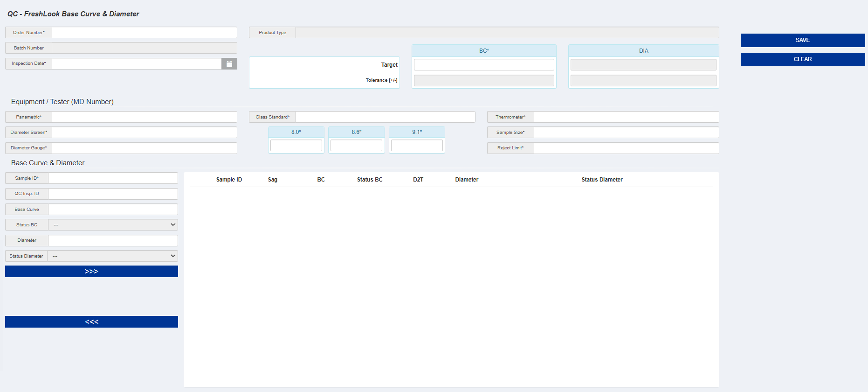
Task: Open the Inspection Date calendar picker
Action: [229, 64]
